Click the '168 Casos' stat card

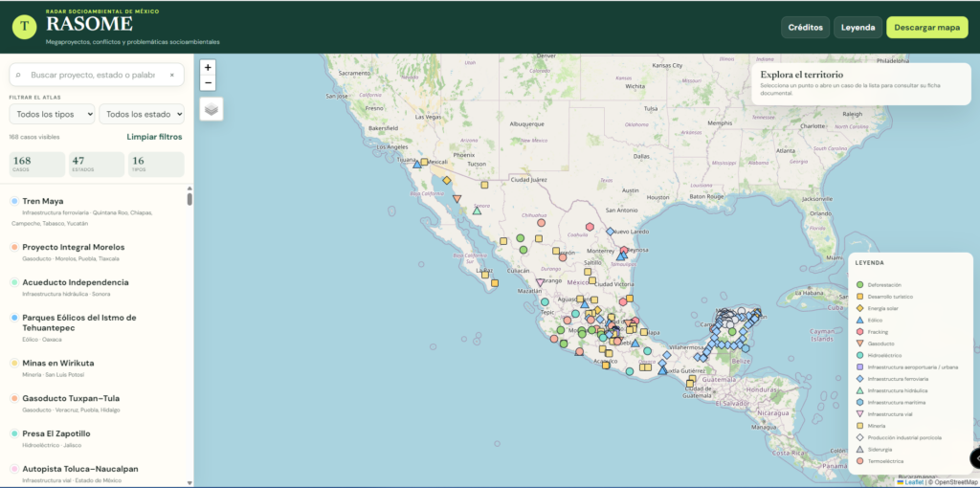tap(37, 165)
